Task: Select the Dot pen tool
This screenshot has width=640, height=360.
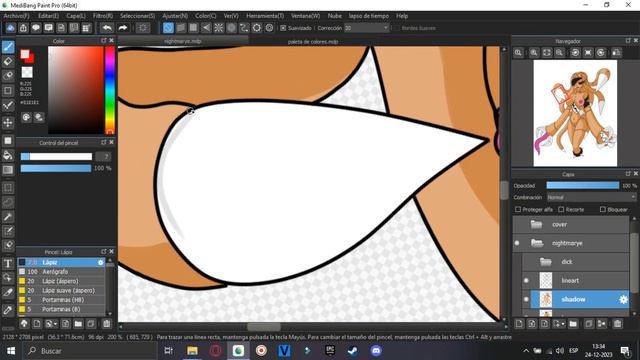Action: [8, 105]
